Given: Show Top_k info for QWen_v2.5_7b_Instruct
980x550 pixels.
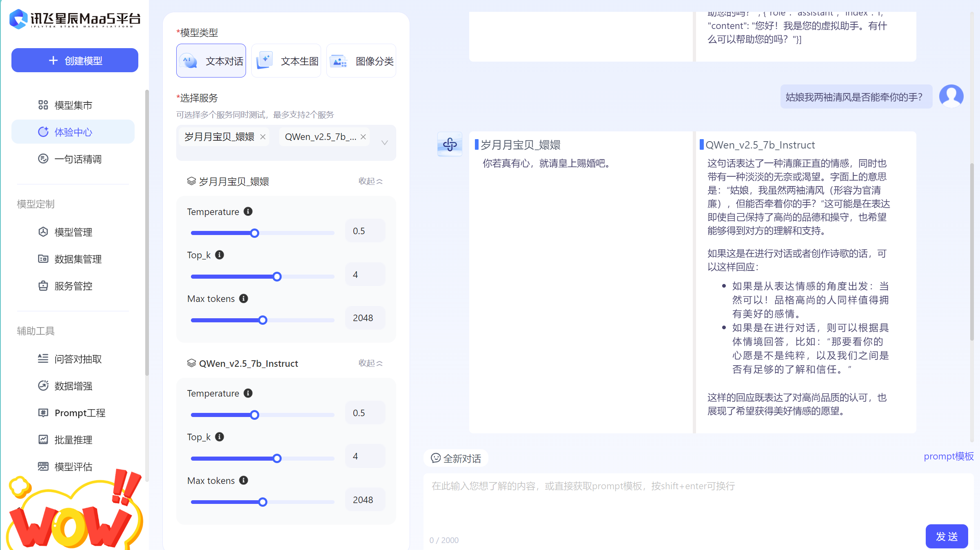Looking at the screenshot, I should 220,437.
